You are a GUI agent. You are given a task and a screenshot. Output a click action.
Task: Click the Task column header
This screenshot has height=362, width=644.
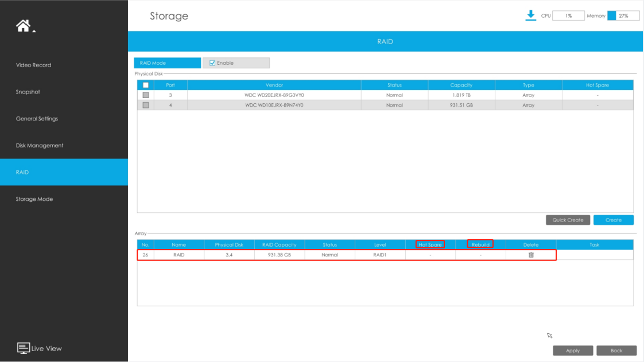(594, 244)
